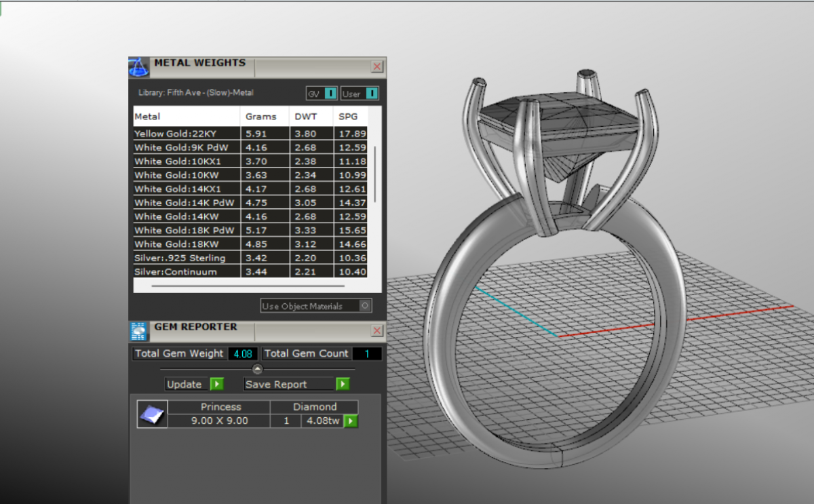The height and width of the screenshot is (504, 814).
Task: Click the green arrow beside Save Report
Action: (343, 385)
